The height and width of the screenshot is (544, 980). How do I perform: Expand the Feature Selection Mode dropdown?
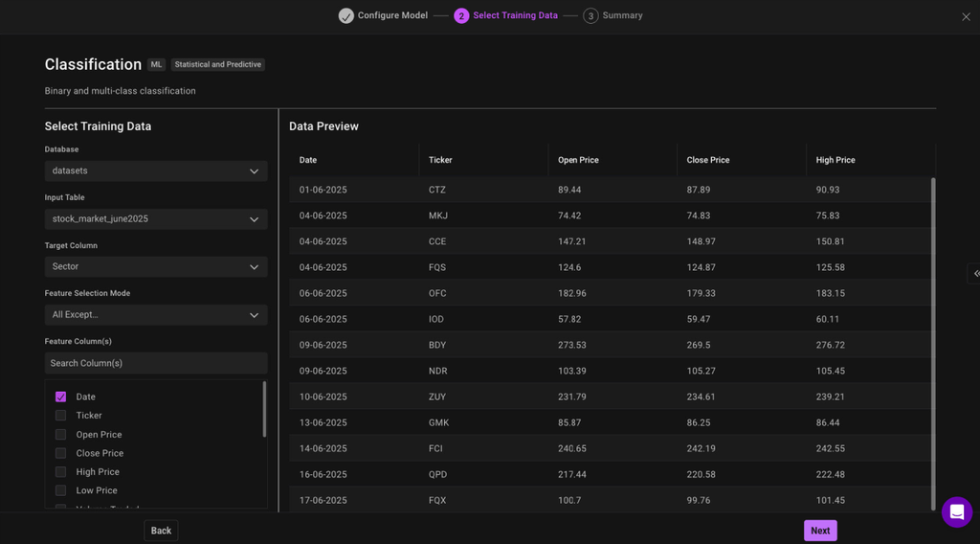click(x=156, y=315)
